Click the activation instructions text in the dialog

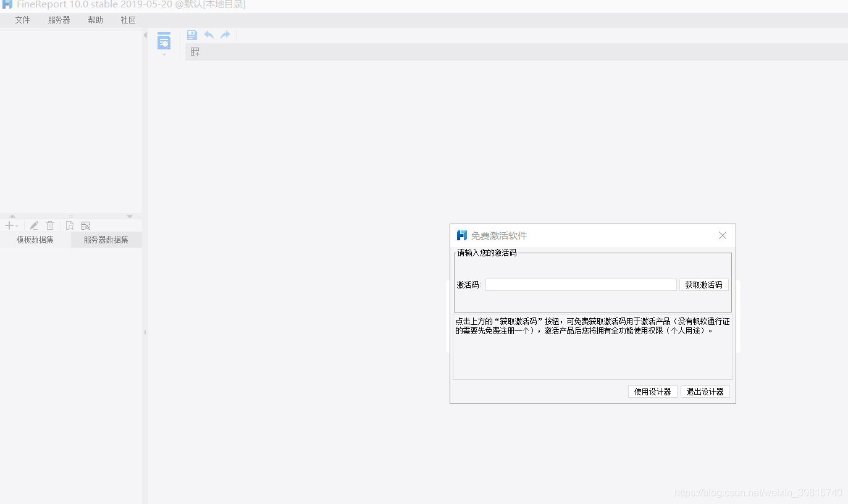pyautogui.click(x=592, y=326)
